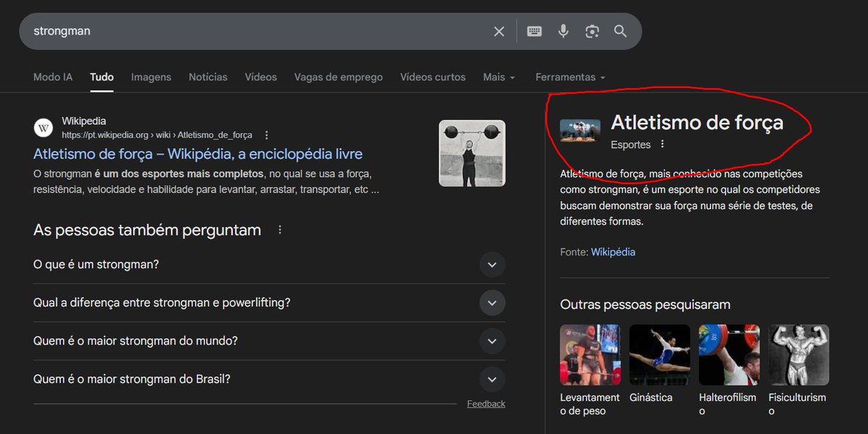Click 'Atletismo de força' knowledge panel title
The width and height of the screenshot is (868, 434).
[x=697, y=122]
